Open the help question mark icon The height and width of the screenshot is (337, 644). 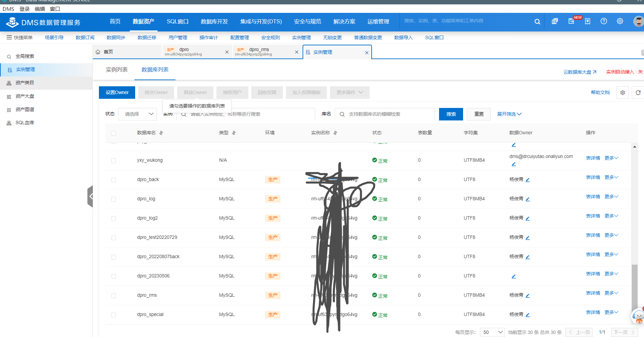coord(604,21)
